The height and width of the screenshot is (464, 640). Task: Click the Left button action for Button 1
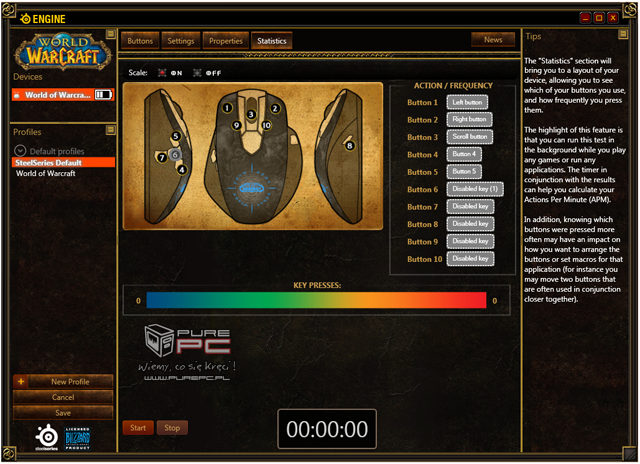coord(467,102)
